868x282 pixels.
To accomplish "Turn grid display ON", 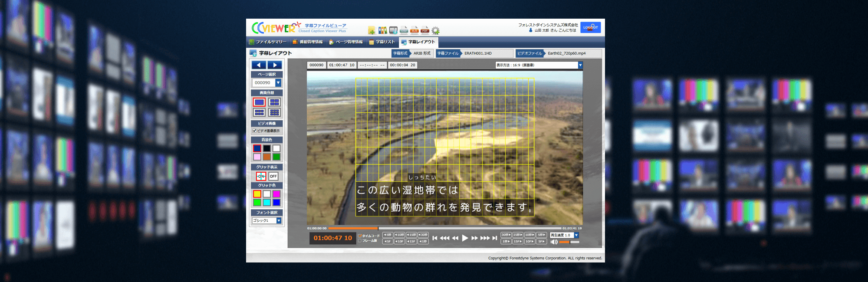I will (261, 176).
